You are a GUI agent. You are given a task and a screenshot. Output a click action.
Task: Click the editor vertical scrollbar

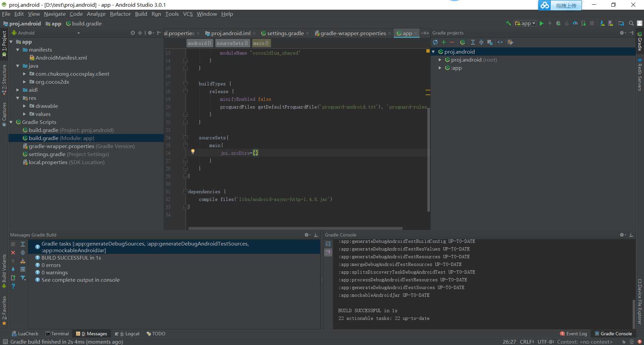429,160
